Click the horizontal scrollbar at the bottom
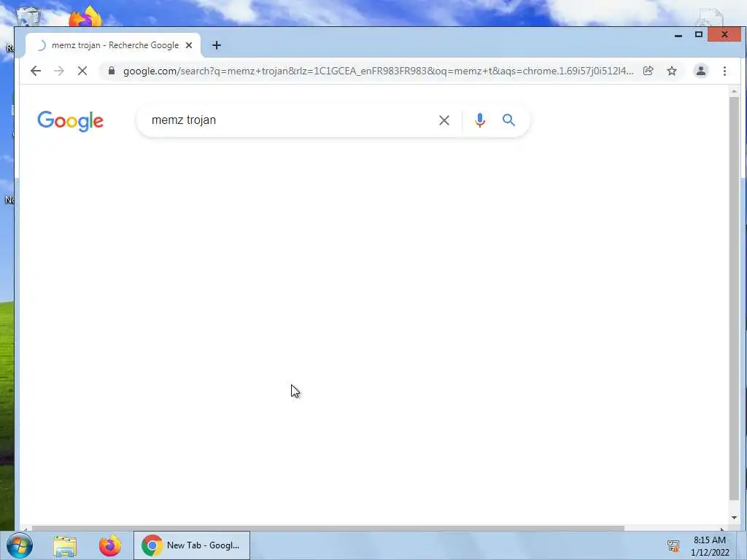The height and width of the screenshot is (560, 747). (328, 528)
